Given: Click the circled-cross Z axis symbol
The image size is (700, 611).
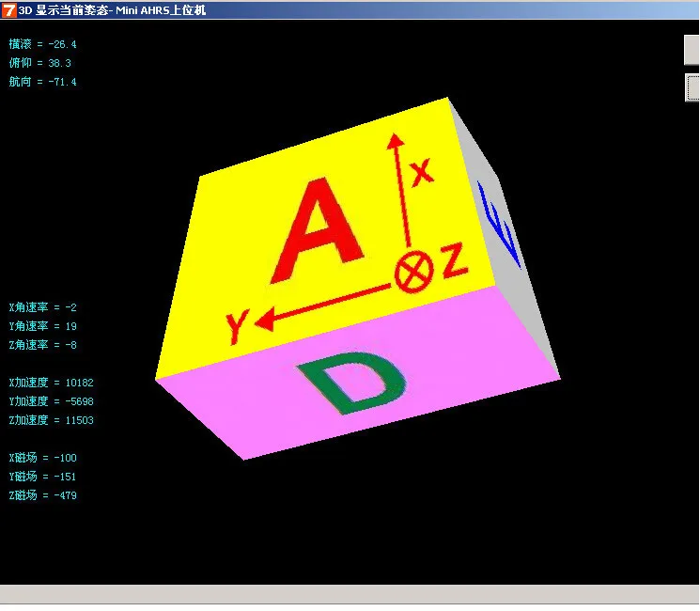Looking at the screenshot, I should (x=413, y=272).
